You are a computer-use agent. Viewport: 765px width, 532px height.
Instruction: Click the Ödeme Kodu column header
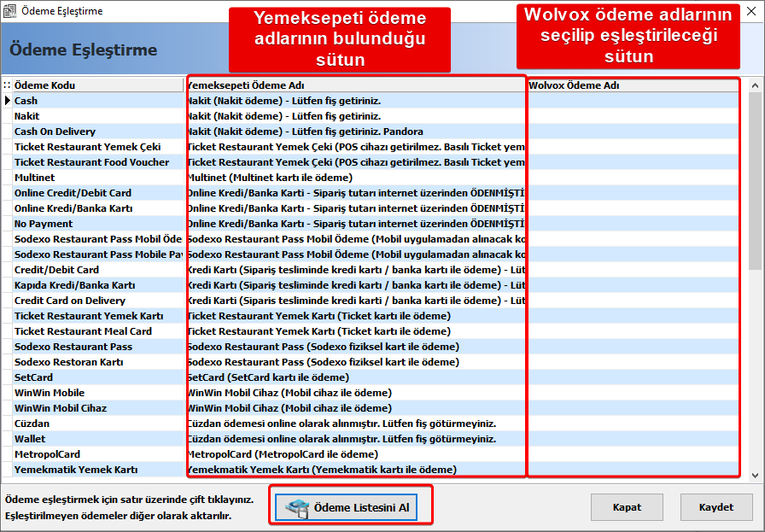(98, 85)
